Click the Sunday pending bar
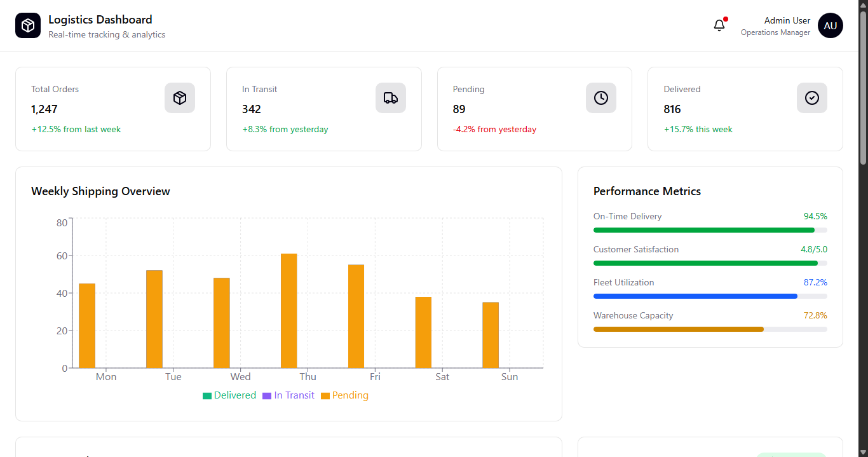868x457 pixels. pyautogui.click(x=491, y=335)
